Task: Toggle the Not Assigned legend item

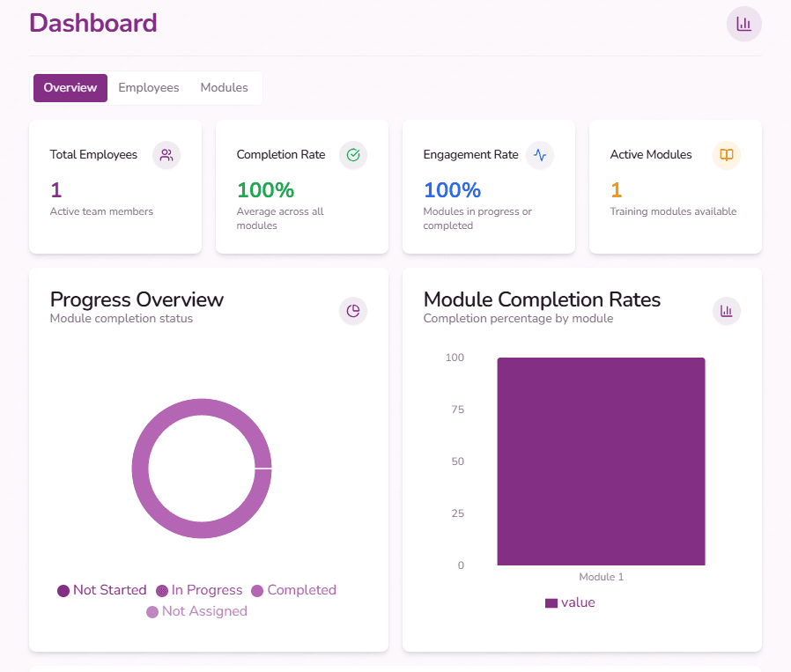Action: [x=196, y=611]
